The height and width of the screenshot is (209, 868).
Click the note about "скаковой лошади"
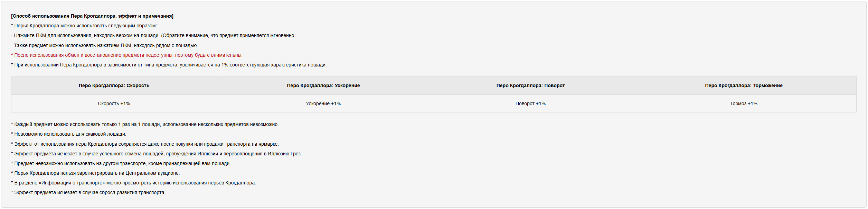[68, 134]
